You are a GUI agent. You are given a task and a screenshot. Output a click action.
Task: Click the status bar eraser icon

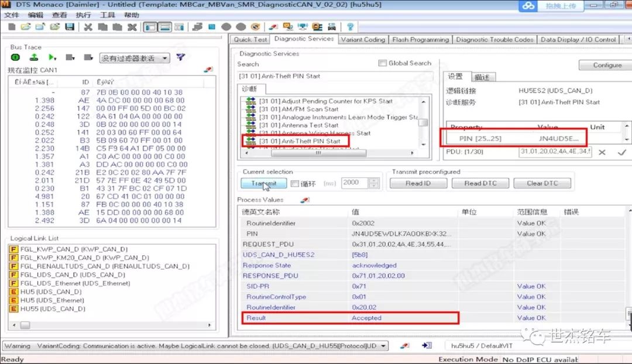coord(404,345)
